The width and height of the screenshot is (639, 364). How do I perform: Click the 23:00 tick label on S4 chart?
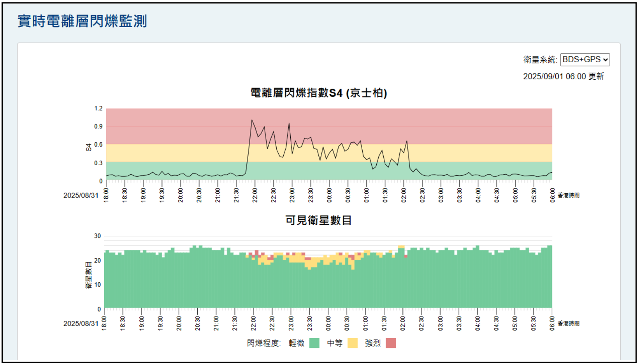[292, 195]
